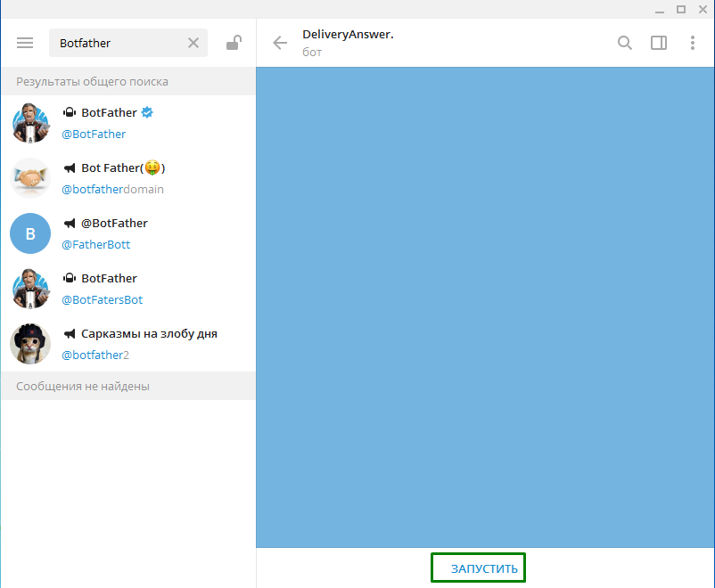Click the megaphone icon beside Сарказмы
Viewport: 715px width, 588px height.
pyautogui.click(x=70, y=334)
